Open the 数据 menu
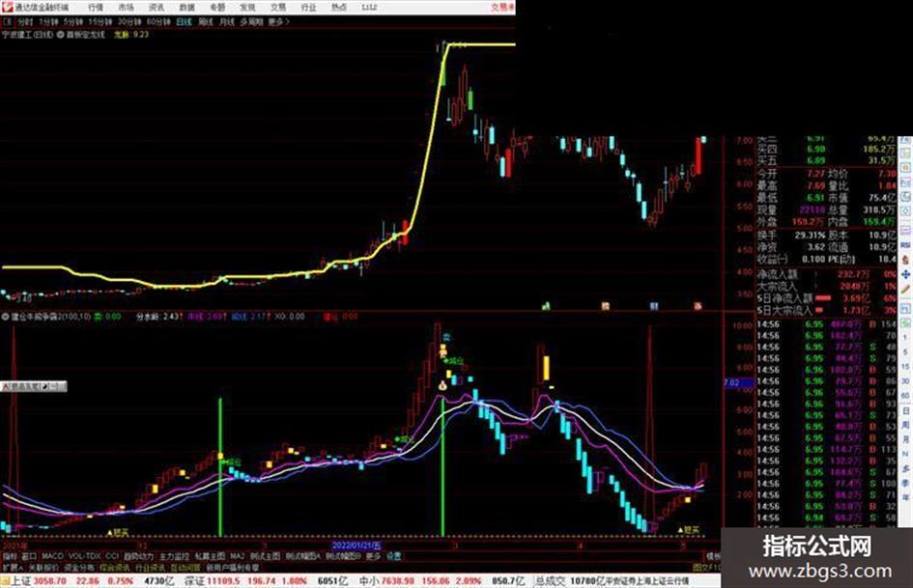The width and height of the screenshot is (913, 588). click(186, 7)
